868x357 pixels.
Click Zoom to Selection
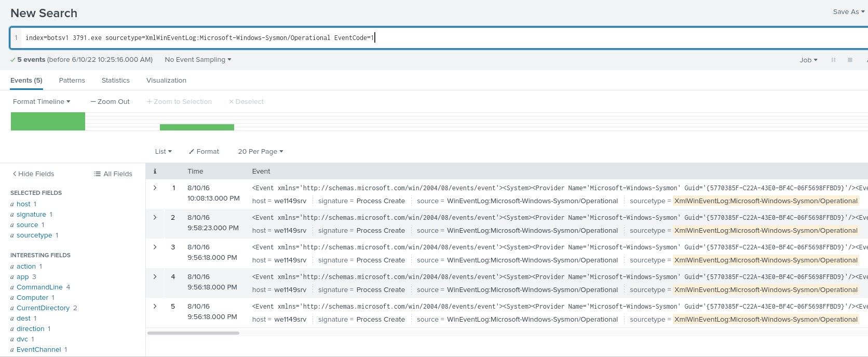coord(179,101)
